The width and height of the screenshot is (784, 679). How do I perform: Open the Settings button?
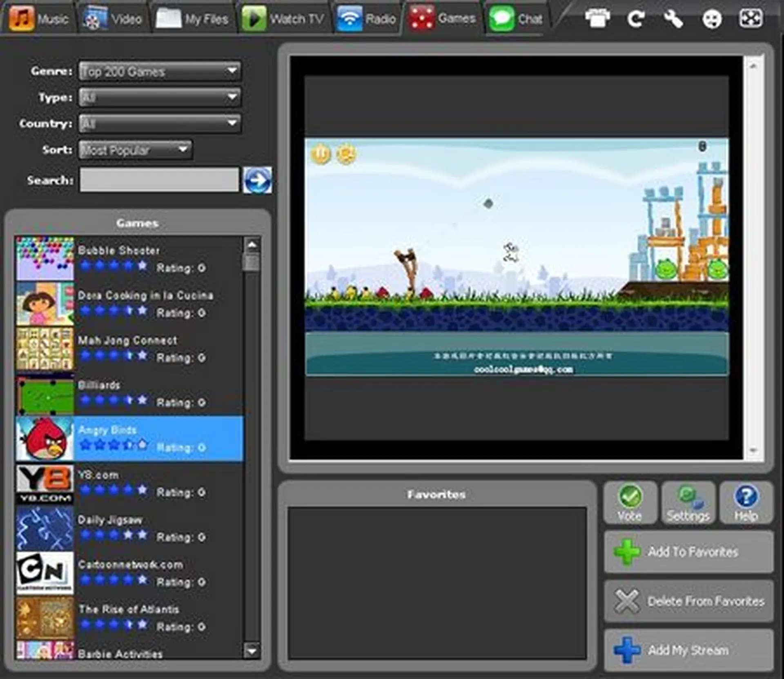pos(688,502)
